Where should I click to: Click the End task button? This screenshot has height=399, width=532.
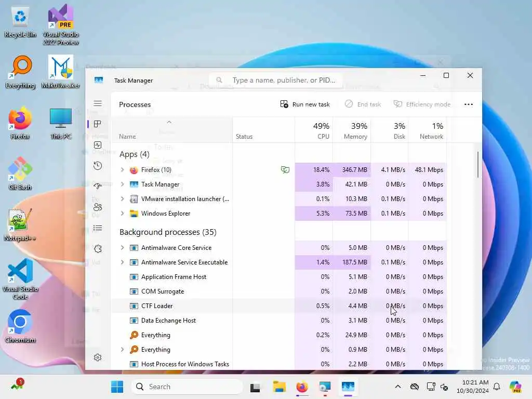(x=363, y=104)
